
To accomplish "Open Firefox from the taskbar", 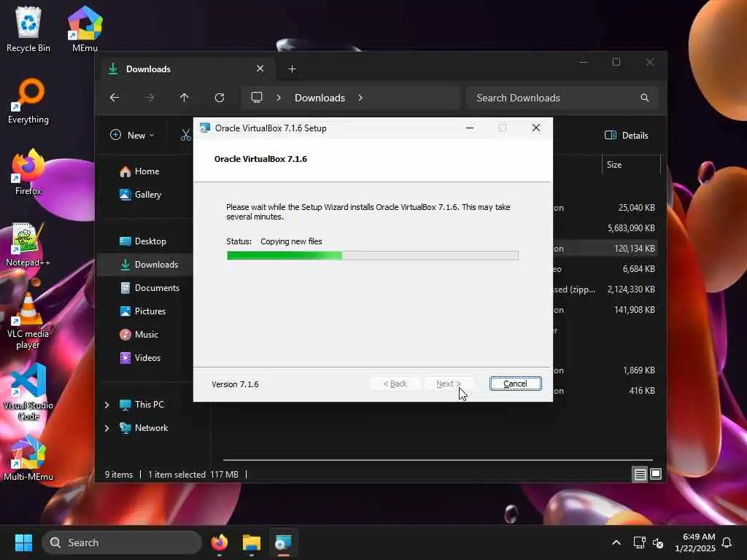I will pyautogui.click(x=220, y=542).
